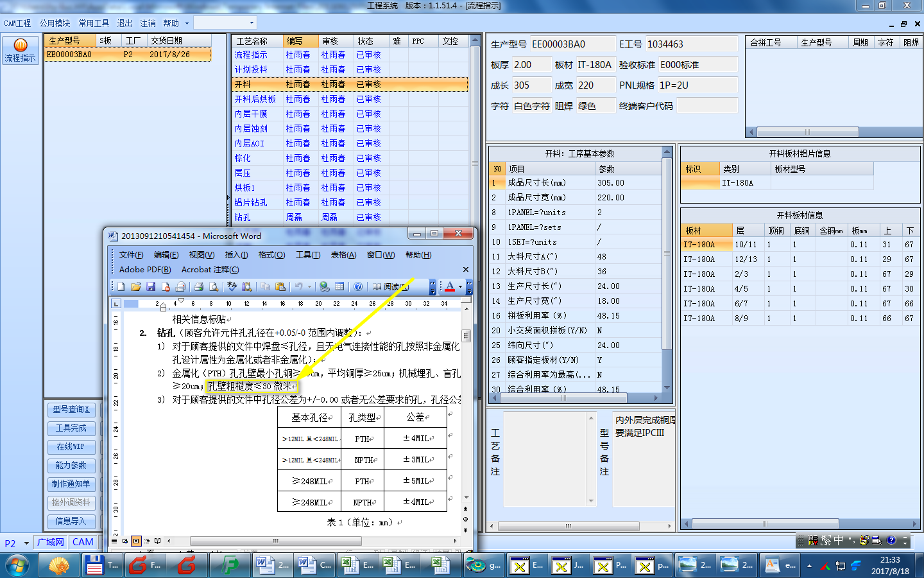Open the 编辑(E) menu in Word
The image size is (924, 578).
pos(166,255)
